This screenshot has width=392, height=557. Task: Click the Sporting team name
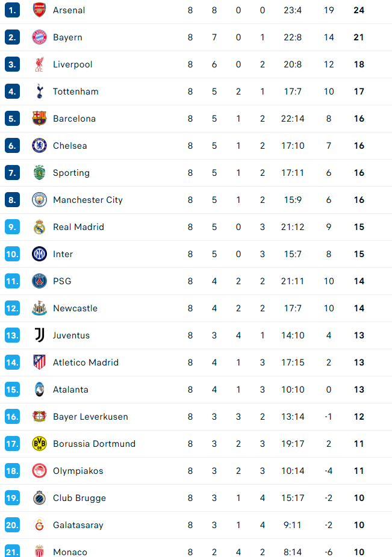tap(71, 173)
